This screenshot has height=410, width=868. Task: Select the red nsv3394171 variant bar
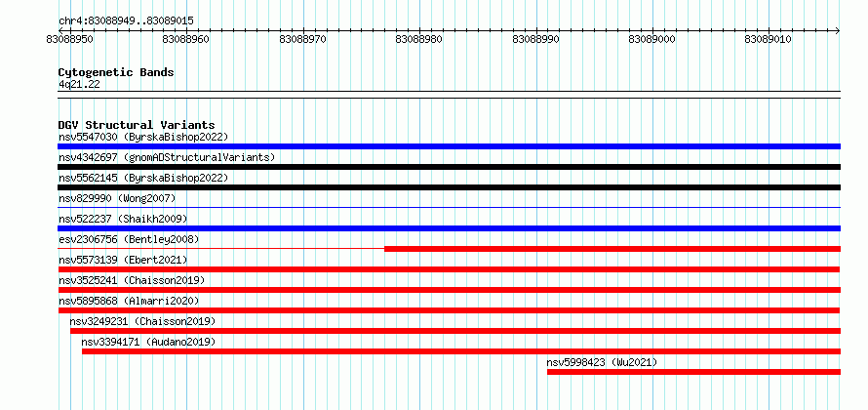pos(461,351)
